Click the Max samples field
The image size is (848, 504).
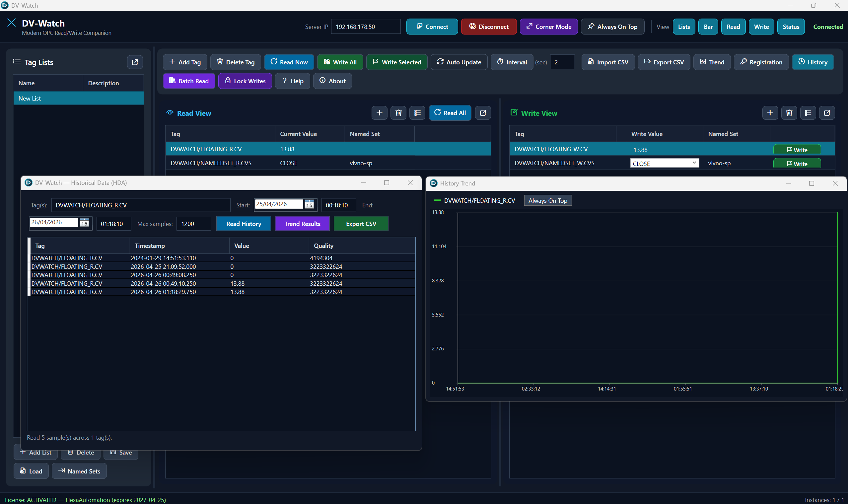tap(194, 224)
